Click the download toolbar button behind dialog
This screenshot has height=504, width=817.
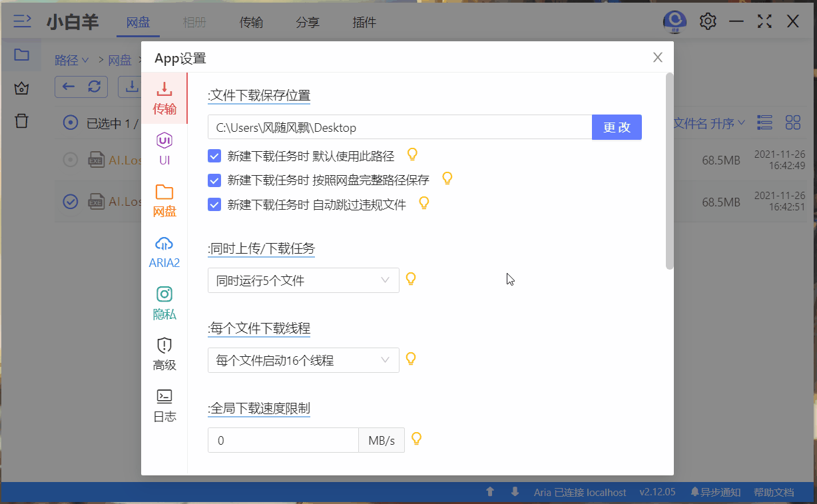132,86
